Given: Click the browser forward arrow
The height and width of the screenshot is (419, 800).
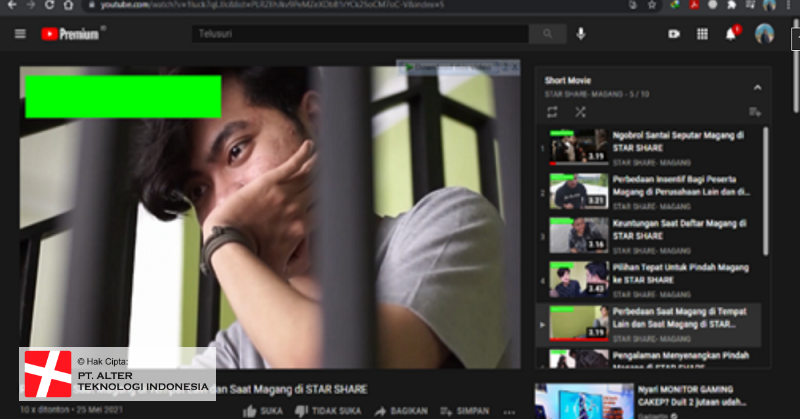Looking at the screenshot, I should click(31, 5).
